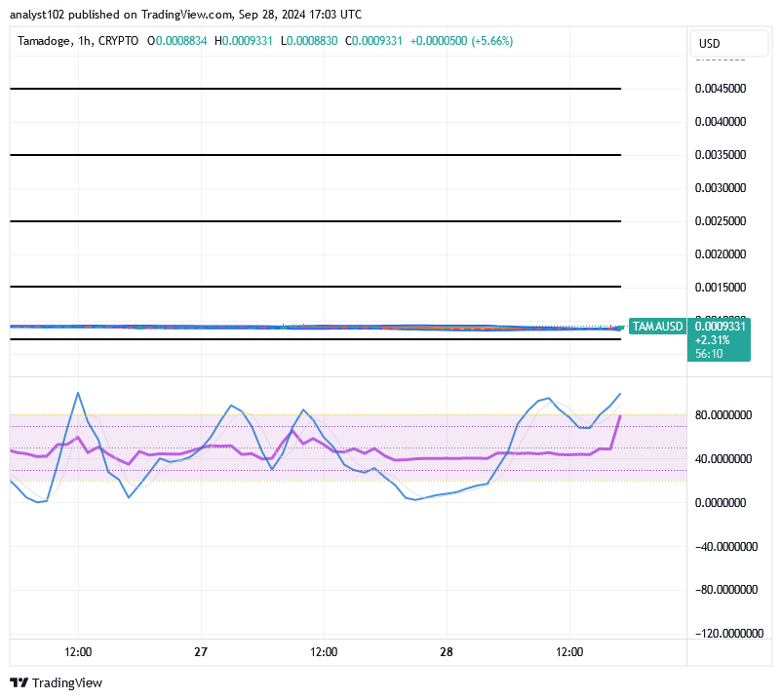Click the 28 date label on time axis
This screenshot has width=782, height=700.
(x=447, y=651)
